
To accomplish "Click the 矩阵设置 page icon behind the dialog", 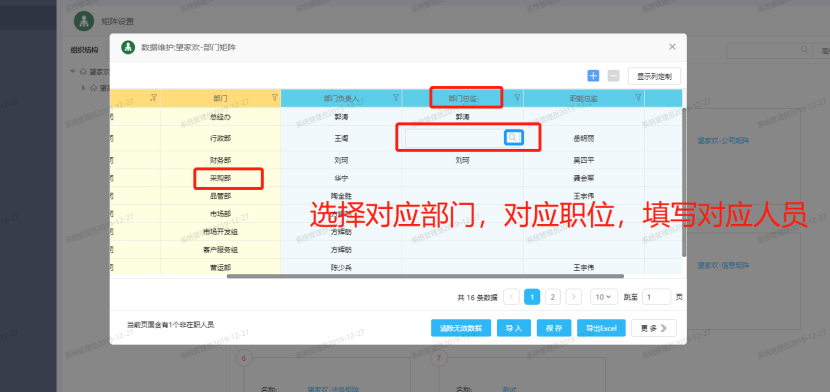I will click(x=83, y=21).
